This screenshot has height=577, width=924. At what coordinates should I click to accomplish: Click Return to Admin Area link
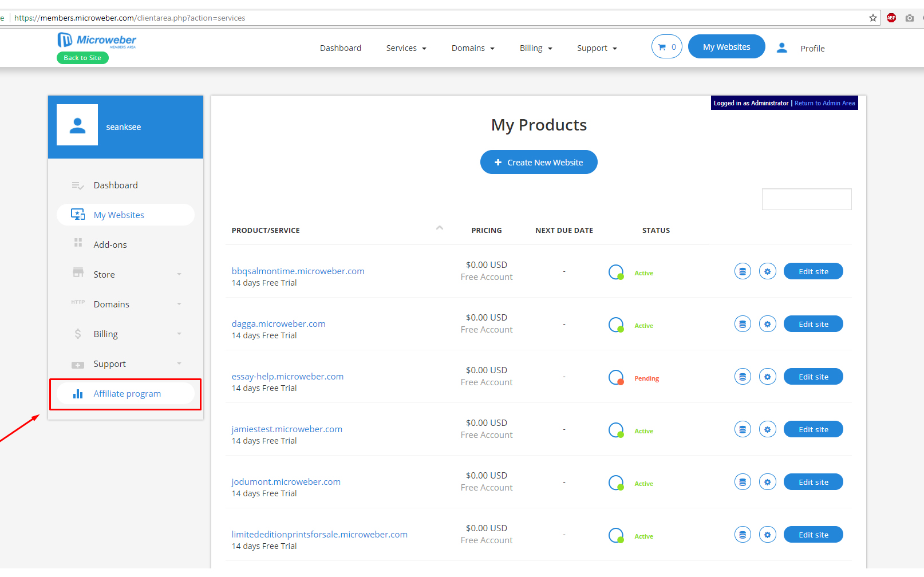click(x=824, y=103)
